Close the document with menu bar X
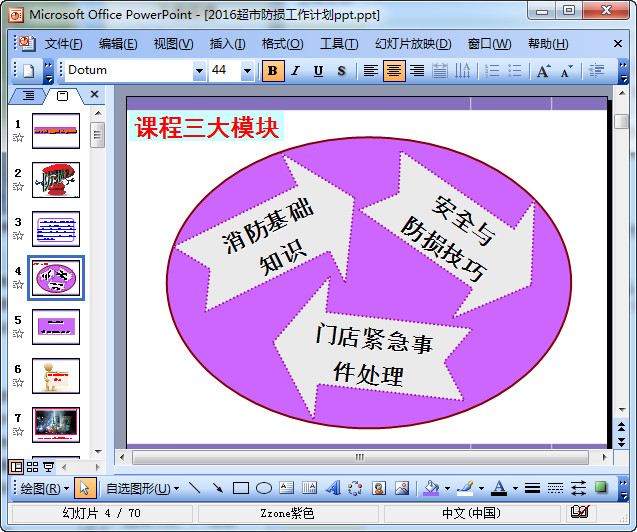This screenshot has width=637, height=532. click(x=618, y=43)
